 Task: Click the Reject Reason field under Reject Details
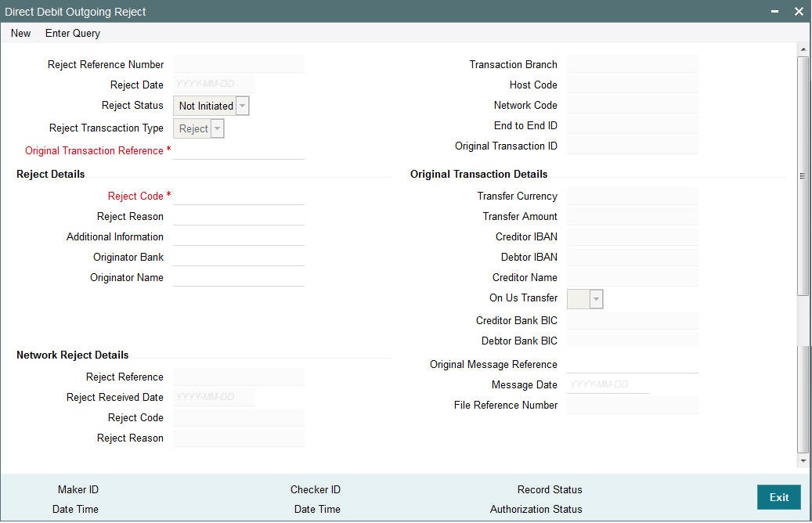pyautogui.click(x=238, y=216)
